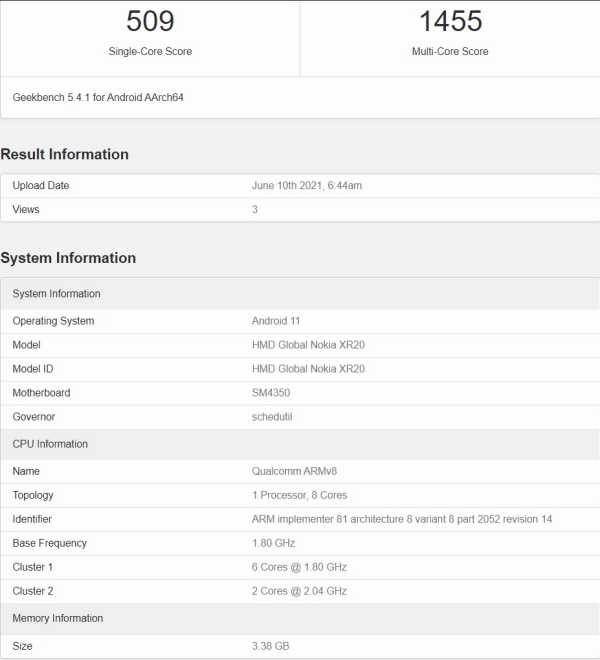This screenshot has width=600, height=660.
Task: Click the 'Model' row label
Action: 27,345
